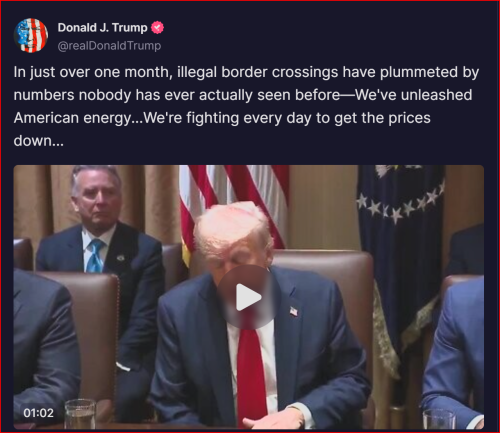Click the text line "American energy...We're fighting"

222,118
